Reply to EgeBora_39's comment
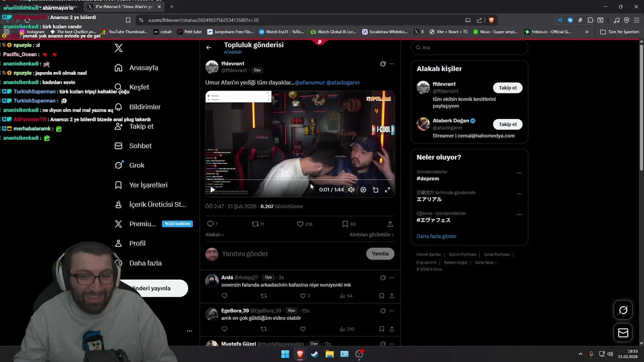The image size is (644, 362). pyautogui.click(x=224, y=329)
